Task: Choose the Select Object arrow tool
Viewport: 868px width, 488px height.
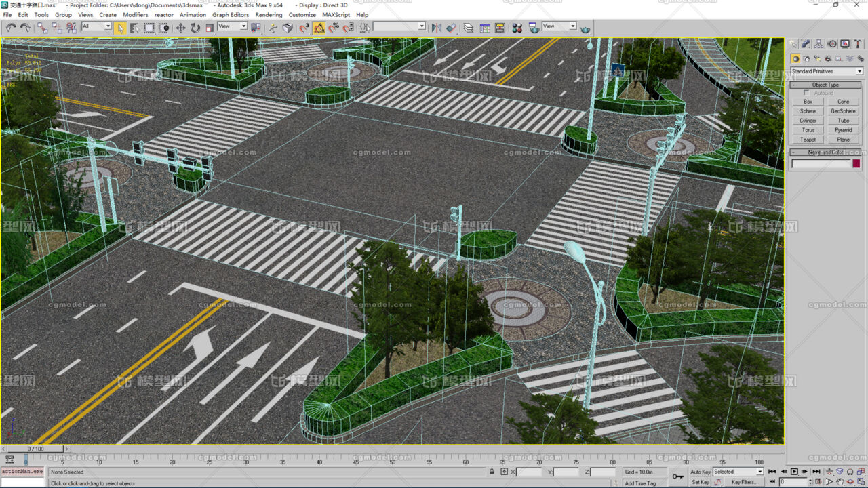Action: click(120, 28)
